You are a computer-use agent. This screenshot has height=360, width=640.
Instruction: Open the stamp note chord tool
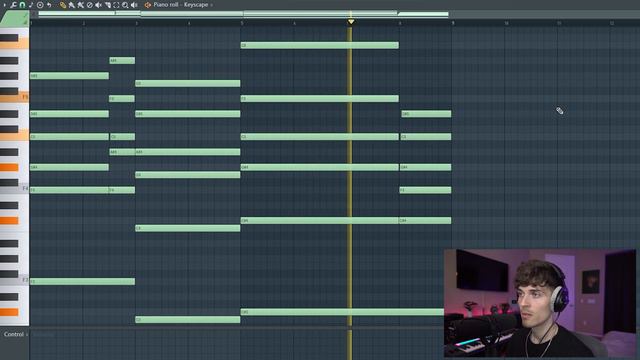point(31,5)
